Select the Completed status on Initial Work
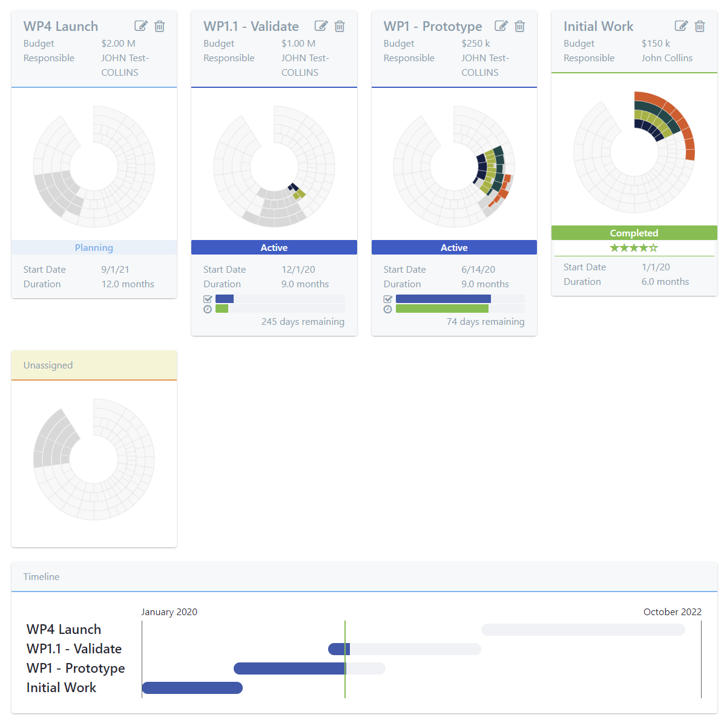Image resolution: width=724 pixels, height=720 pixels. (634, 233)
